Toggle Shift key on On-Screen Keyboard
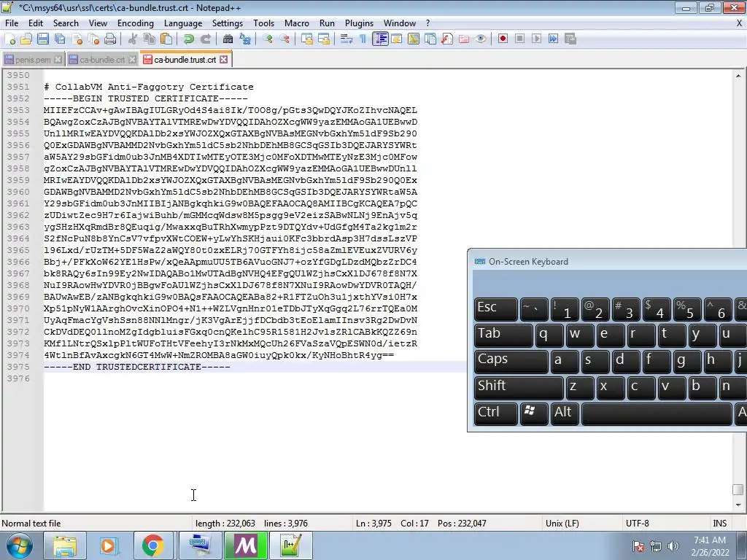The image size is (747, 560). pyautogui.click(x=519, y=388)
